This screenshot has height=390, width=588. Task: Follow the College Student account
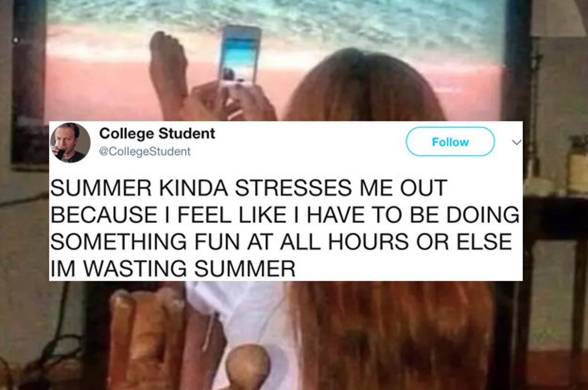click(450, 141)
